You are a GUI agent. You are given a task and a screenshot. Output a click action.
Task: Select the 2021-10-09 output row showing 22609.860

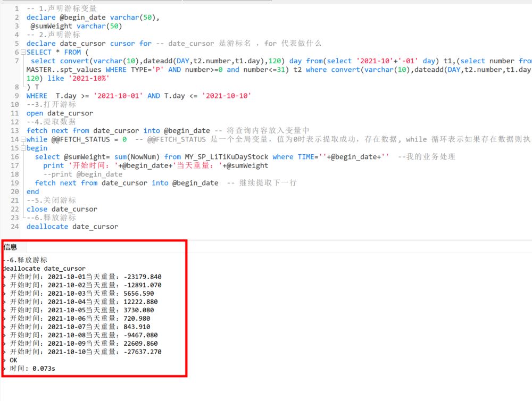click(85, 344)
